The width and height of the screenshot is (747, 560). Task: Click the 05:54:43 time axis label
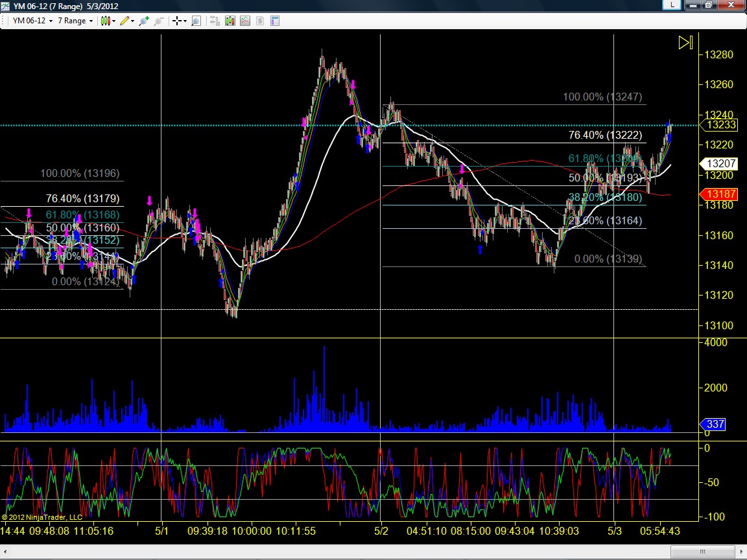[x=660, y=530]
